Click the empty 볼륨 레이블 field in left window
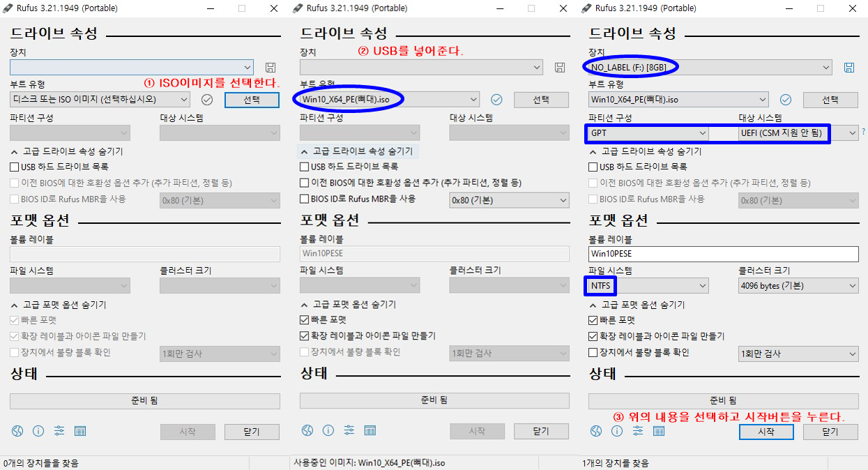The width and height of the screenshot is (868, 470). pos(145,254)
